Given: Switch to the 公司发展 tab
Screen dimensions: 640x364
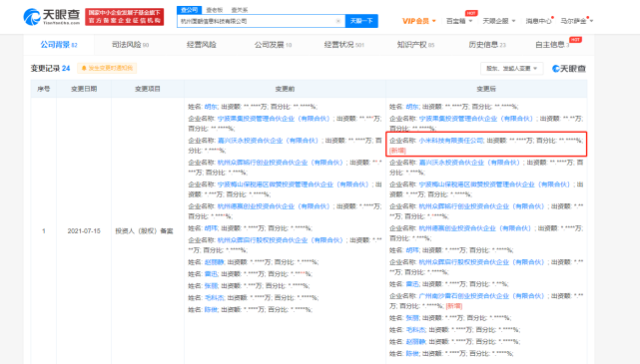Looking at the screenshot, I should tap(273, 45).
